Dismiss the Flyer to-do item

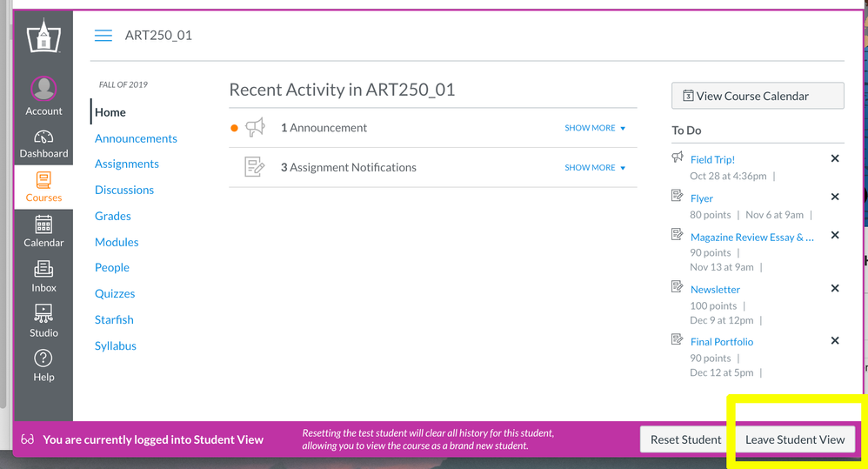pos(835,198)
